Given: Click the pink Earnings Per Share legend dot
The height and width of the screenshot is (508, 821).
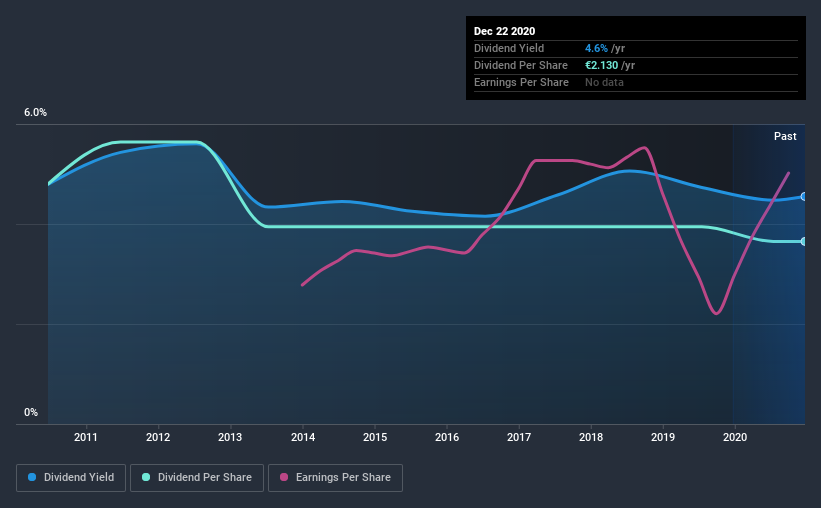Looking at the screenshot, I should pos(284,477).
